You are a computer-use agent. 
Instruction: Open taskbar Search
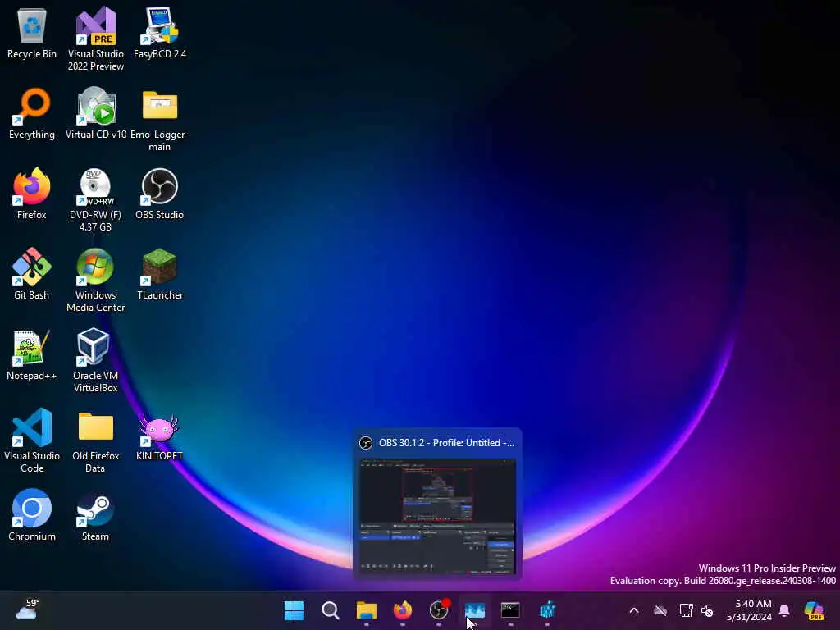330,610
